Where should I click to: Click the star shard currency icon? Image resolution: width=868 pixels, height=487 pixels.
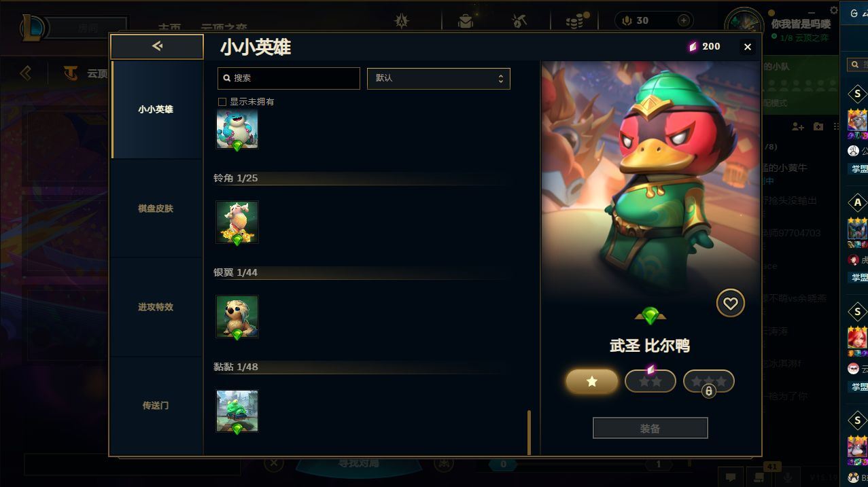tap(693, 46)
